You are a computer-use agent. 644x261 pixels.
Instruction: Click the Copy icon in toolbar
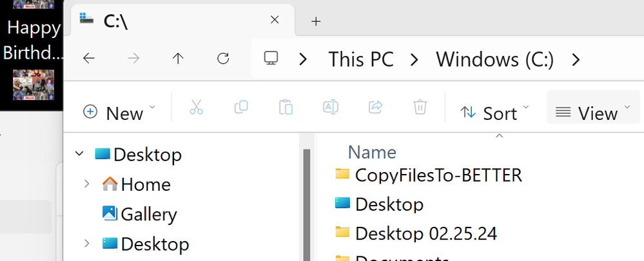[241, 107]
